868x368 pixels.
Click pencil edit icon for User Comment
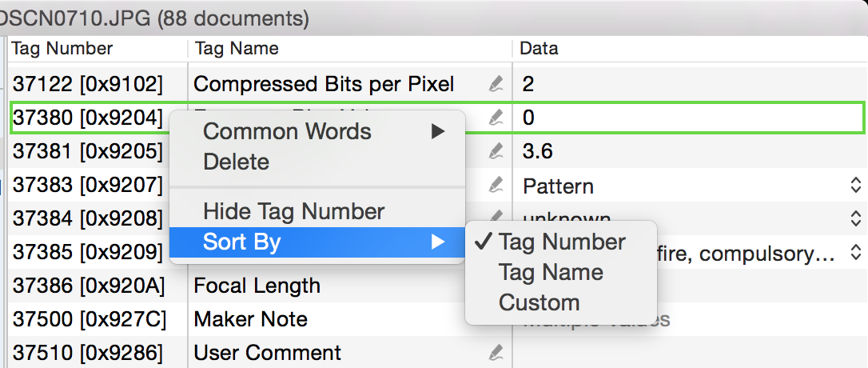coord(496,353)
